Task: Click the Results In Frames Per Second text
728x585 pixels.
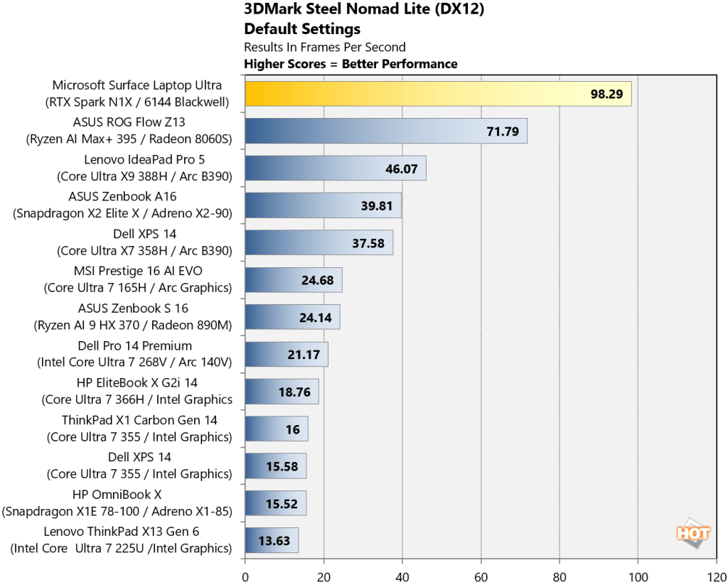Action: tap(325, 47)
